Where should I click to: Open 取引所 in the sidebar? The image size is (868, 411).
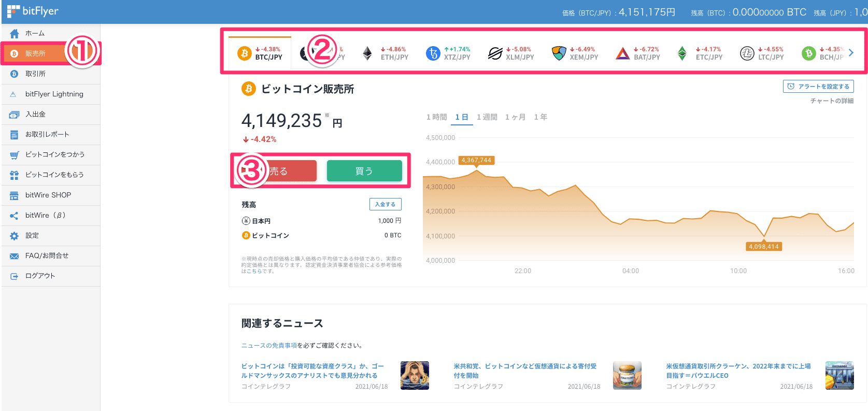point(51,74)
